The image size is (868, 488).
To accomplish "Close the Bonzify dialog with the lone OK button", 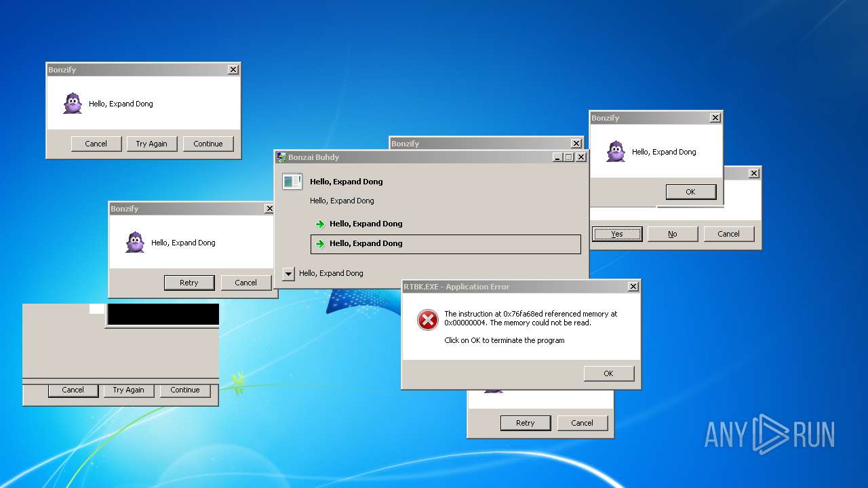I will pyautogui.click(x=715, y=118).
